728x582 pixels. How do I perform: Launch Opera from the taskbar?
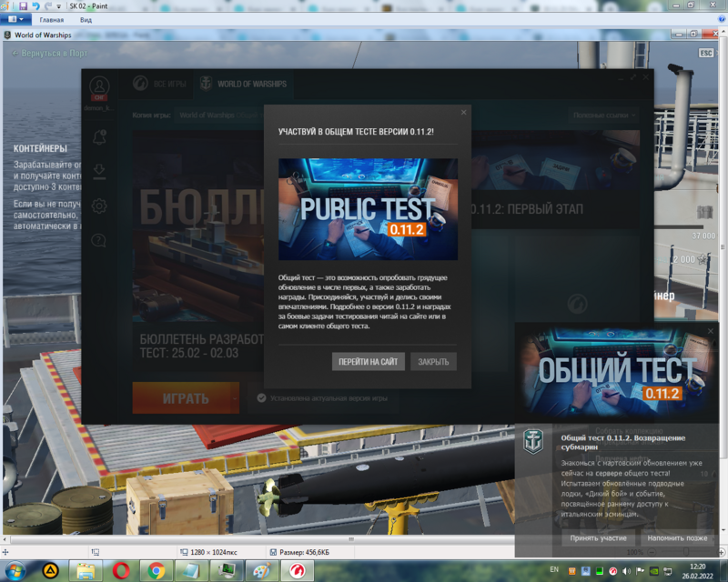pyautogui.click(x=121, y=570)
